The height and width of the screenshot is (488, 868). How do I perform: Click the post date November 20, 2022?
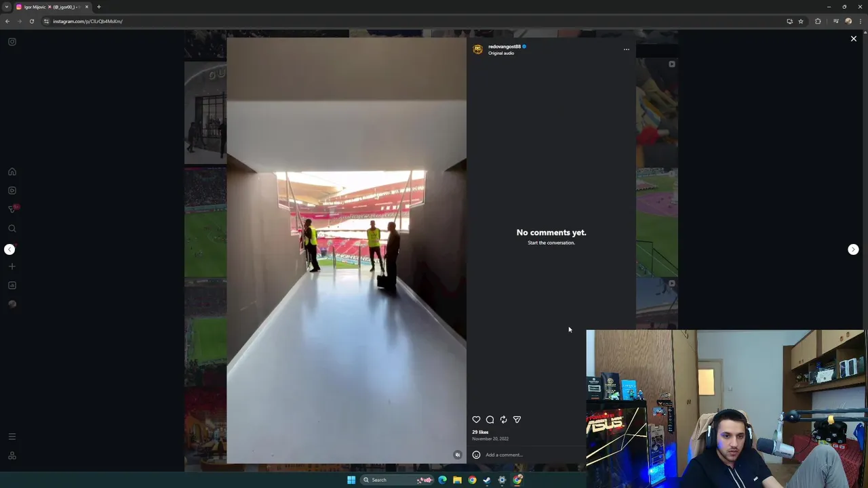490,439
